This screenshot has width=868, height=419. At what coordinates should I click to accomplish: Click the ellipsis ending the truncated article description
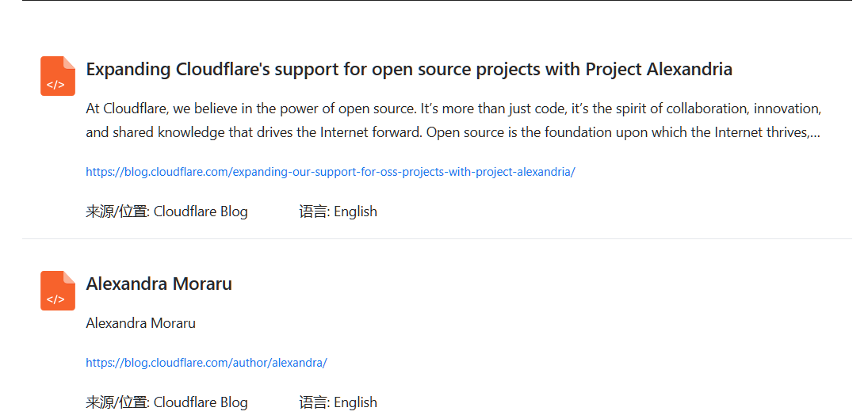coord(815,133)
